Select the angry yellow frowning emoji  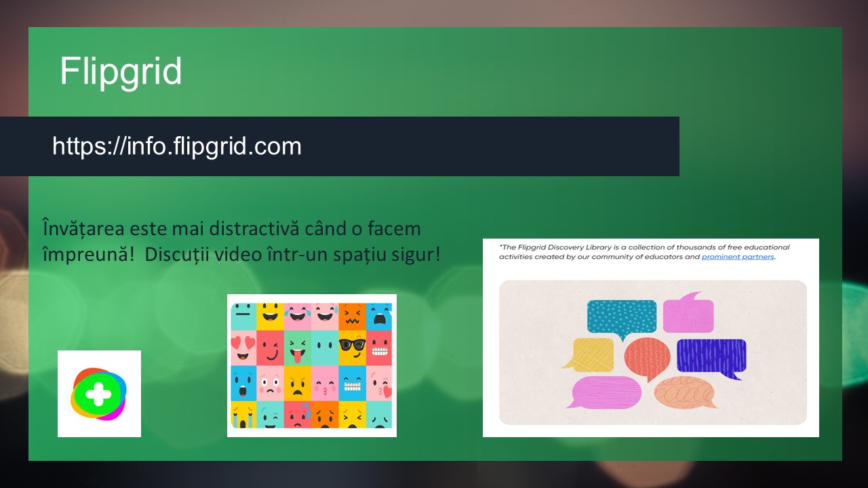pyautogui.click(x=297, y=383)
